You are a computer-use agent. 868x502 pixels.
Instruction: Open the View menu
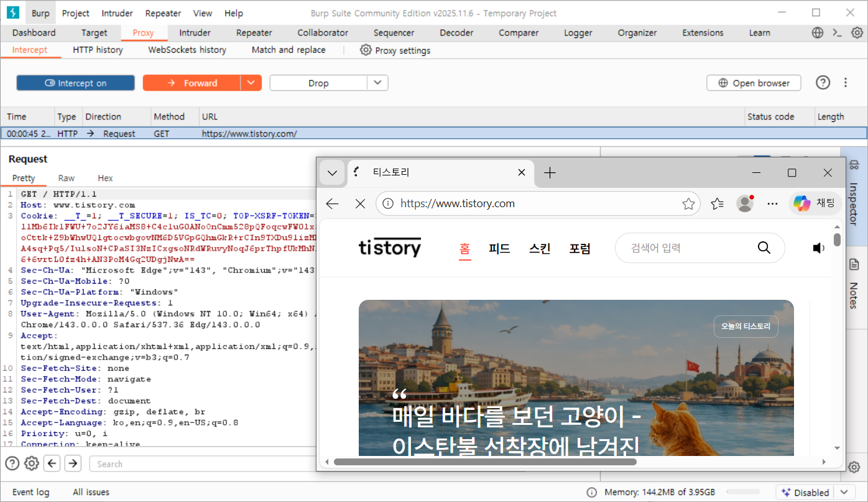[203, 13]
